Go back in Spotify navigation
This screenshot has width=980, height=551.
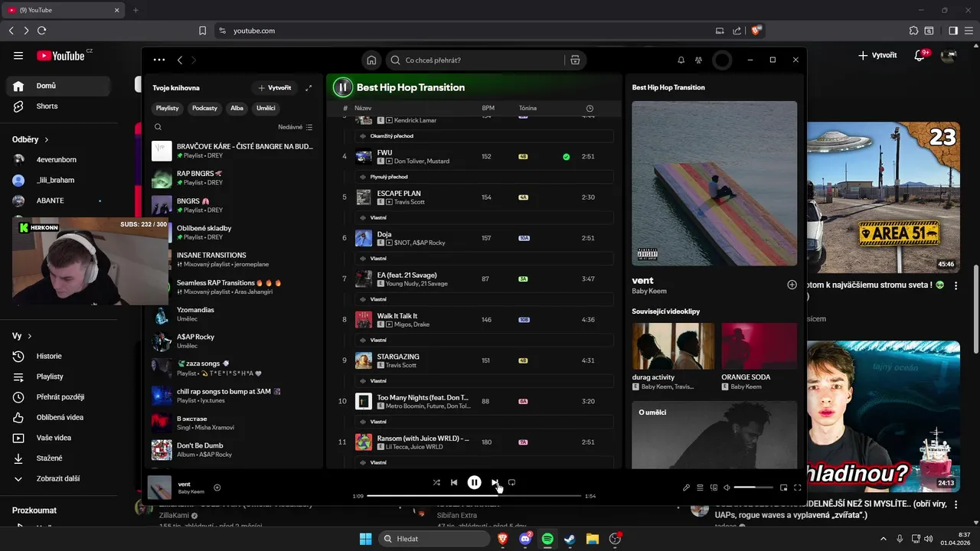pos(180,60)
